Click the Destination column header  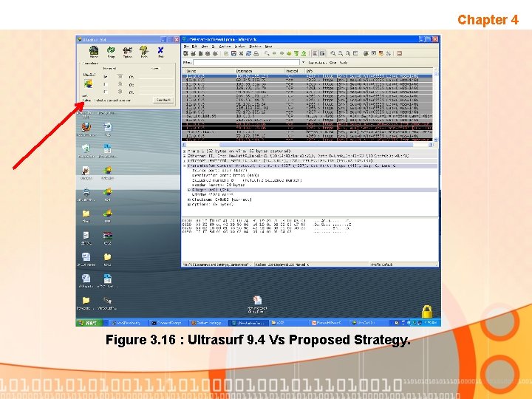coord(260,71)
